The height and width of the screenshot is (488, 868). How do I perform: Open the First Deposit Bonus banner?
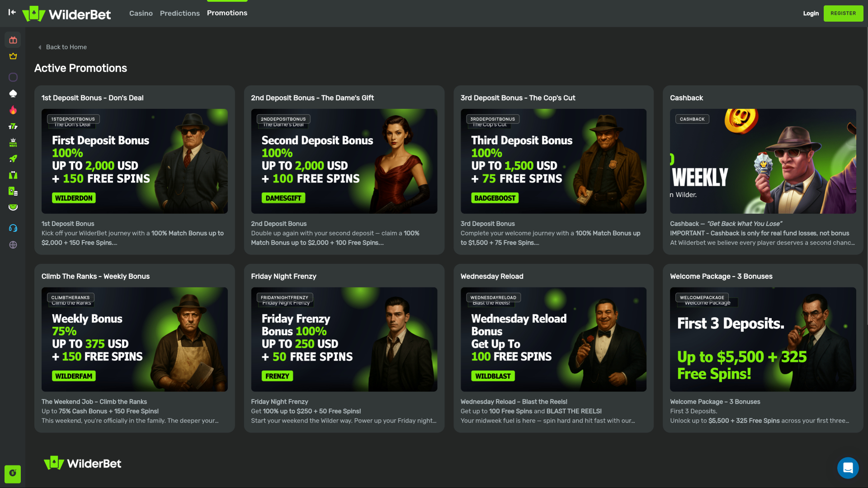point(134,161)
